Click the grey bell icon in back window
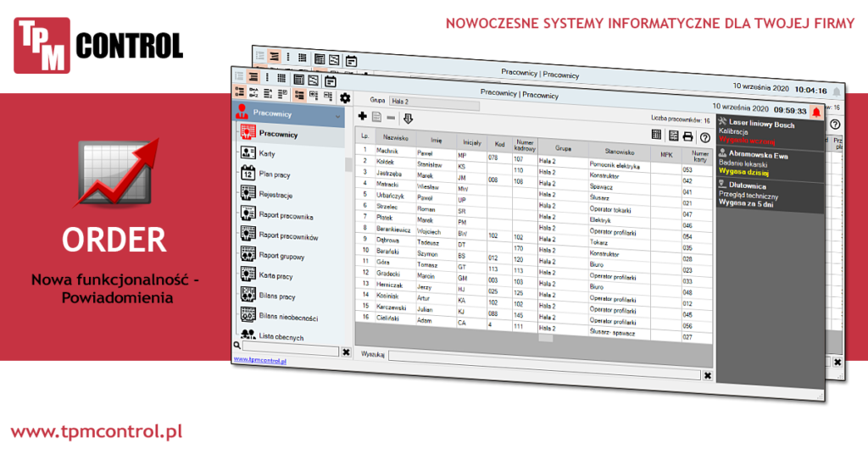This screenshot has width=868, height=454. tap(837, 91)
